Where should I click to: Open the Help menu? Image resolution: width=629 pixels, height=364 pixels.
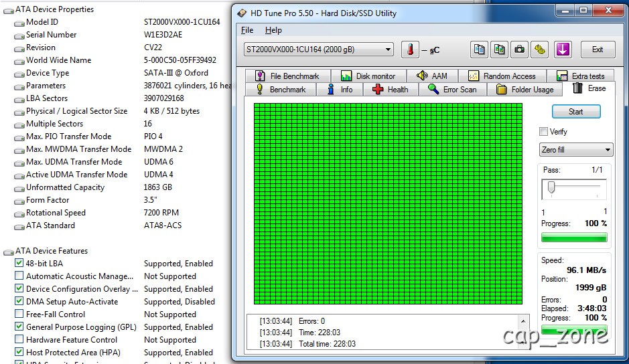[x=273, y=30]
